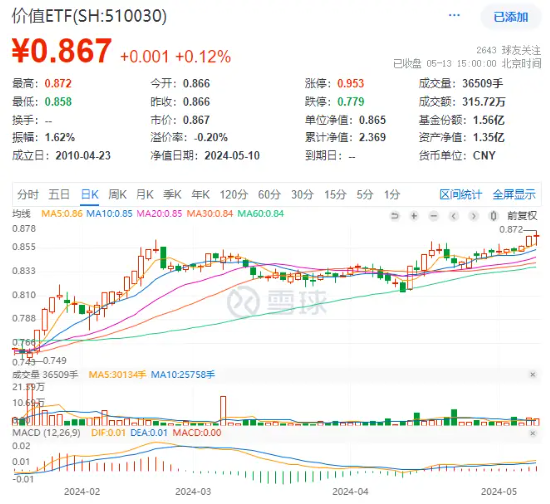Click the 基金份额 value 1.56亿
The height and width of the screenshot is (504, 550).
(489, 120)
